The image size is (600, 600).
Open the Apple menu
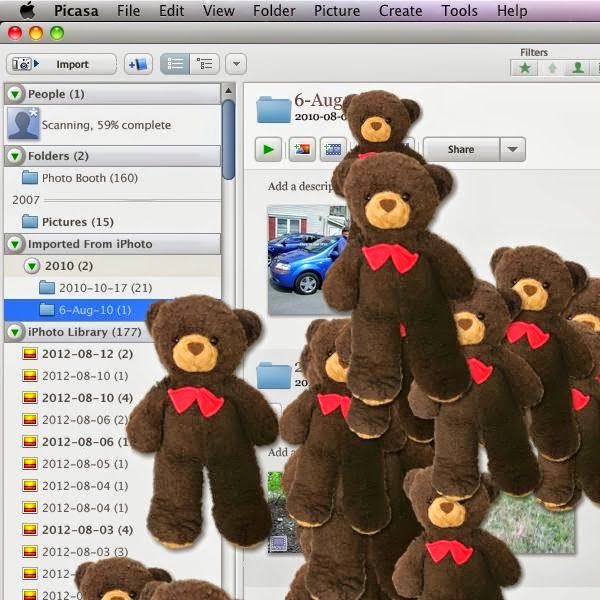pyautogui.click(x=28, y=10)
